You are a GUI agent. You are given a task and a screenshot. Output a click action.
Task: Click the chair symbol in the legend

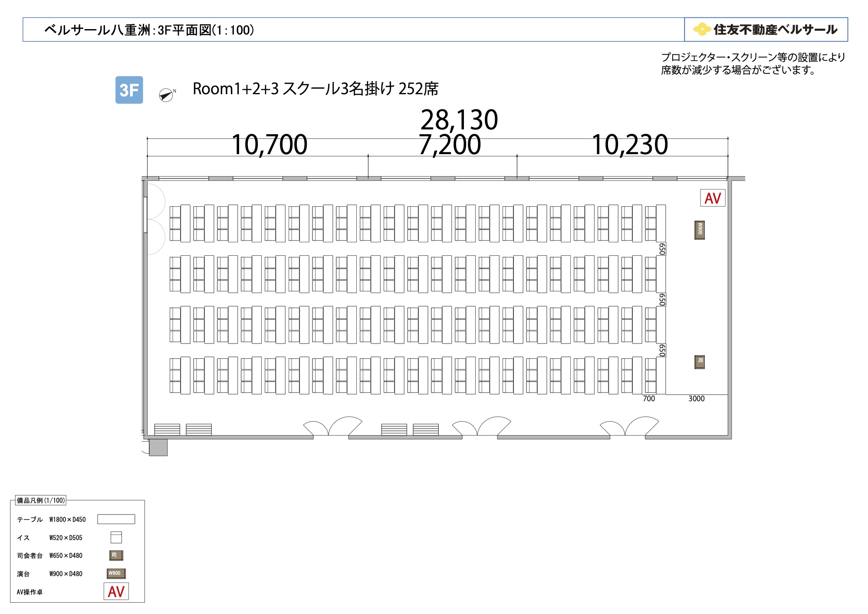(x=116, y=538)
